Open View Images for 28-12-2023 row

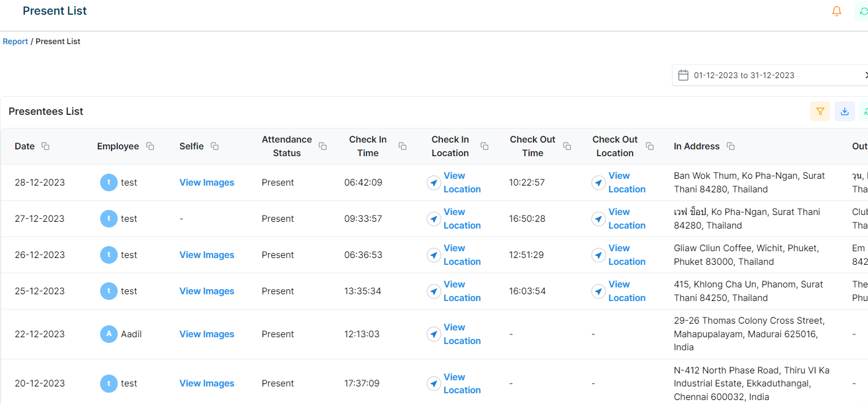click(207, 182)
